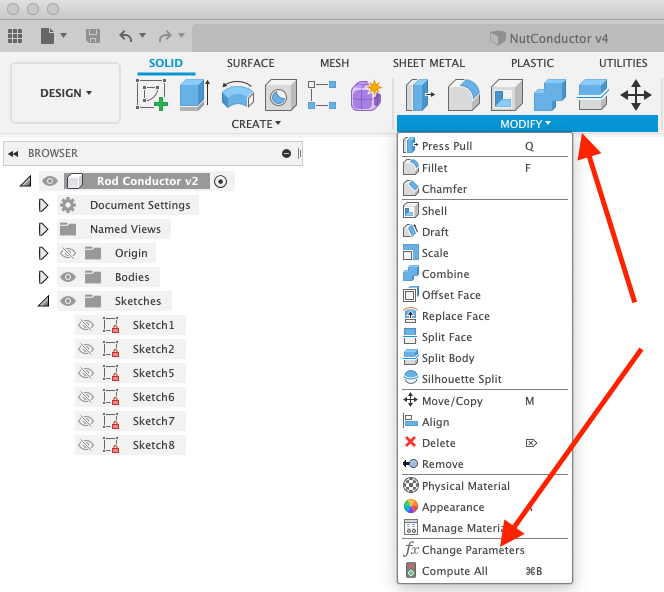Open the File menu dropdown arrow
The image size is (664, 592).
click(64, 35)
